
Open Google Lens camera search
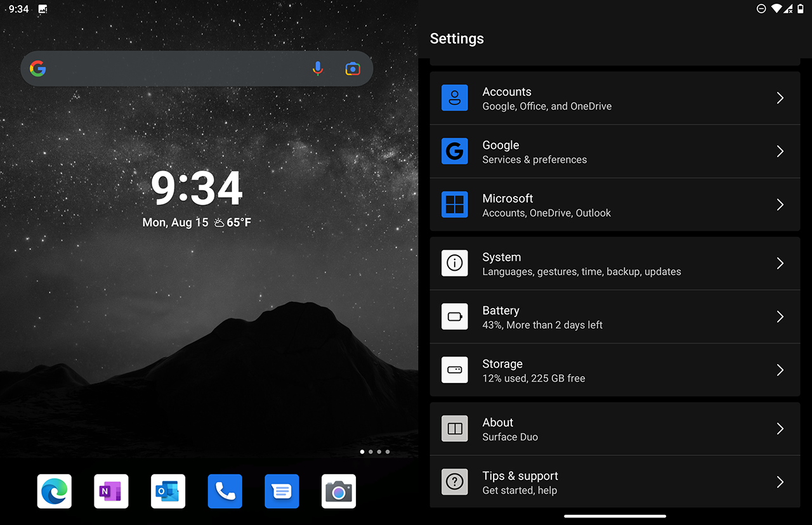pos(353,68)
